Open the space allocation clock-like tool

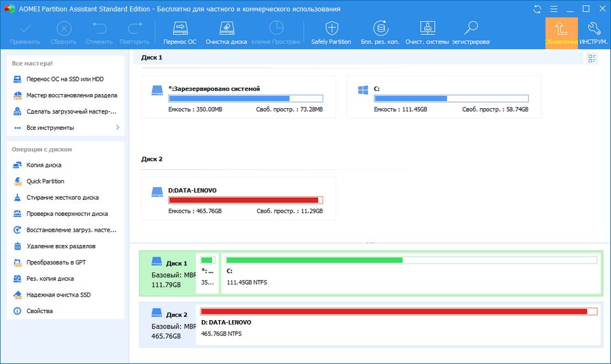(276, 32)
